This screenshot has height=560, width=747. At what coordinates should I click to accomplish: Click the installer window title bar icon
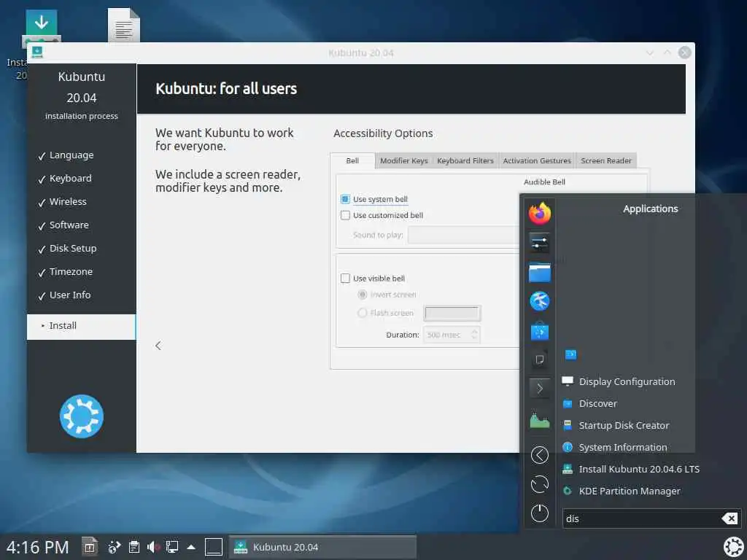pos(36,52)
